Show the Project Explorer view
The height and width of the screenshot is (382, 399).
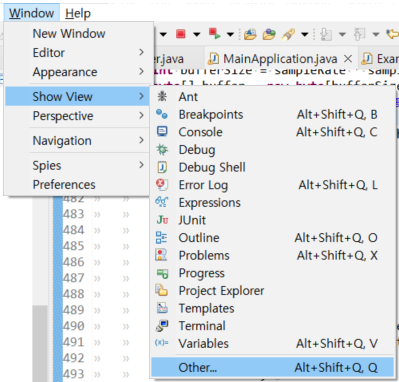(272, 291)
